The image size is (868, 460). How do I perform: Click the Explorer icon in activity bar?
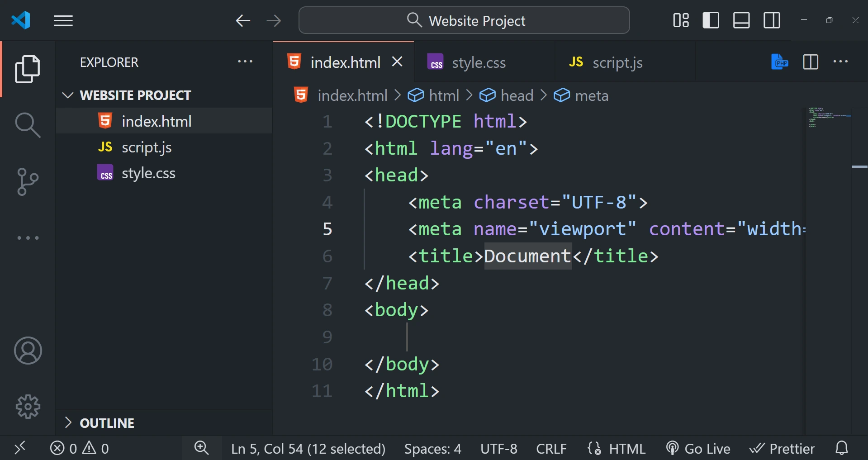coord(28,69)
